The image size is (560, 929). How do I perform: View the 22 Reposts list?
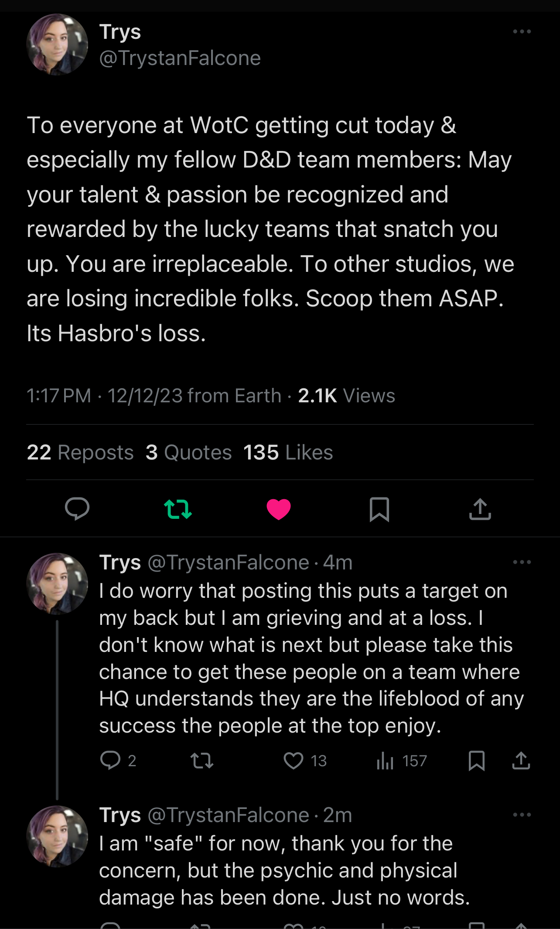tap(80, 453)
